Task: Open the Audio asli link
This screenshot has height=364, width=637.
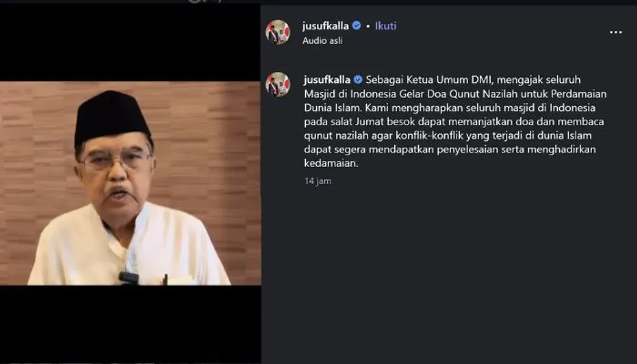Action: click(x=322, y=40)
